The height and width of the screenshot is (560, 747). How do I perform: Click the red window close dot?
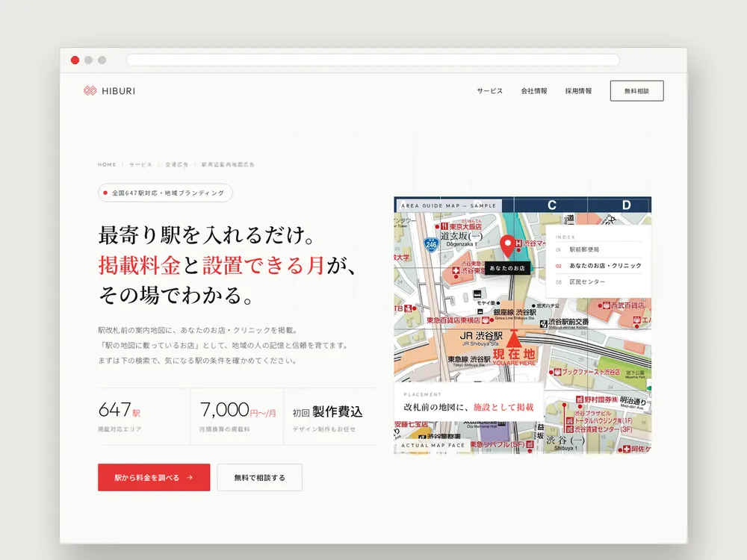point(75,60)
